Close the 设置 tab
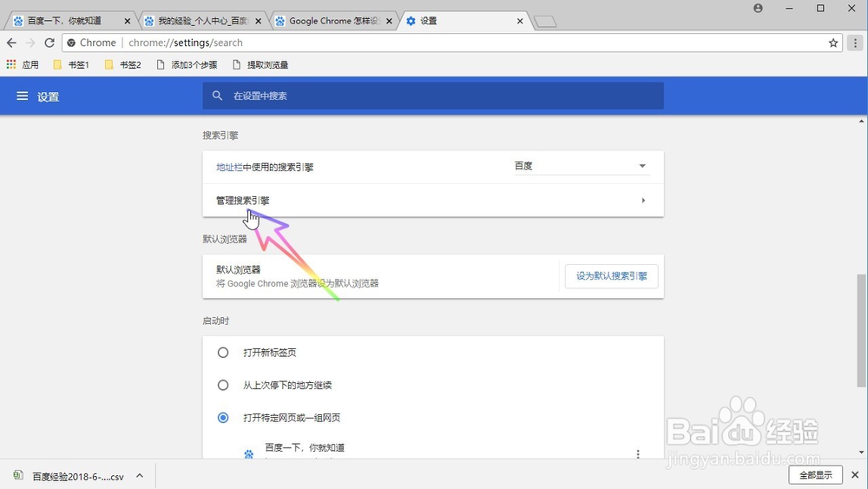868x489 pixels. (520, 21)
